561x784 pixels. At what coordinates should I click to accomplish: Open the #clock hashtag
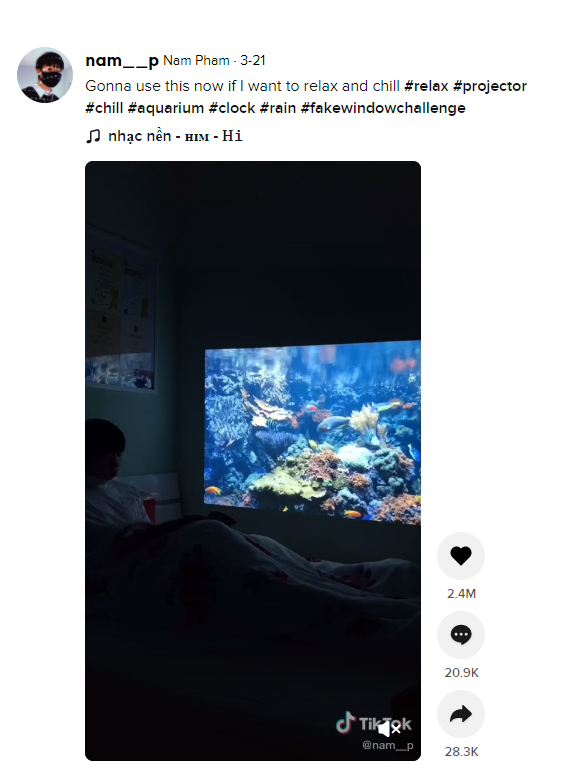232,108
